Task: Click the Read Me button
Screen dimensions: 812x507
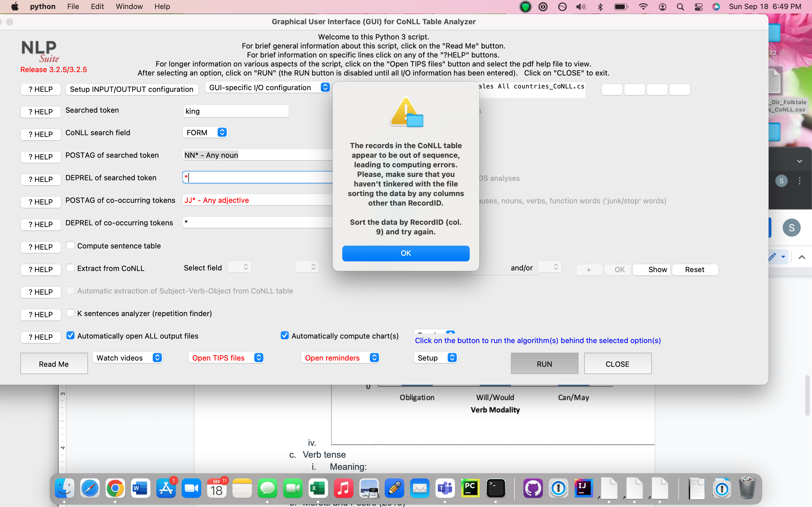Action: tap(54, 363)
